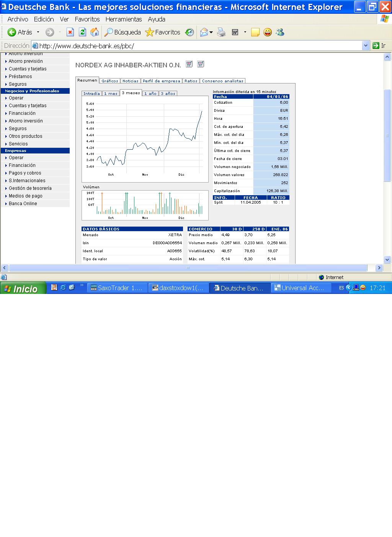Launch Internet Explorer from the quick launch
This screenshot has width=392, height=537.
pyautogui.click(x=63, y=287)
